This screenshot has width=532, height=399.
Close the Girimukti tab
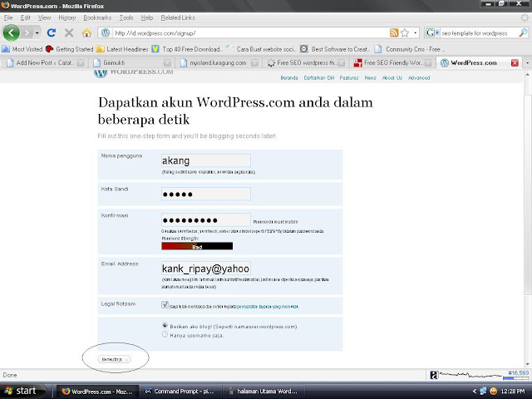click(x=167, y=63)
